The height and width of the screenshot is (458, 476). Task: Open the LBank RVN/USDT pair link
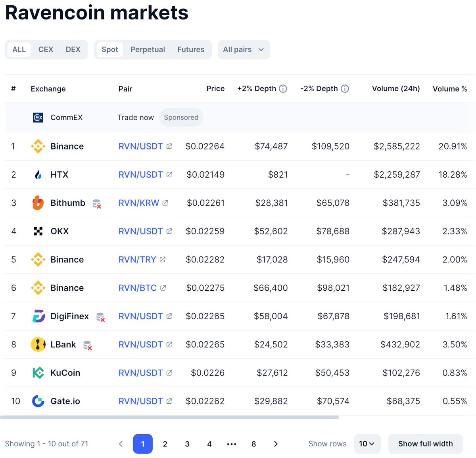[x=141, y=345]
